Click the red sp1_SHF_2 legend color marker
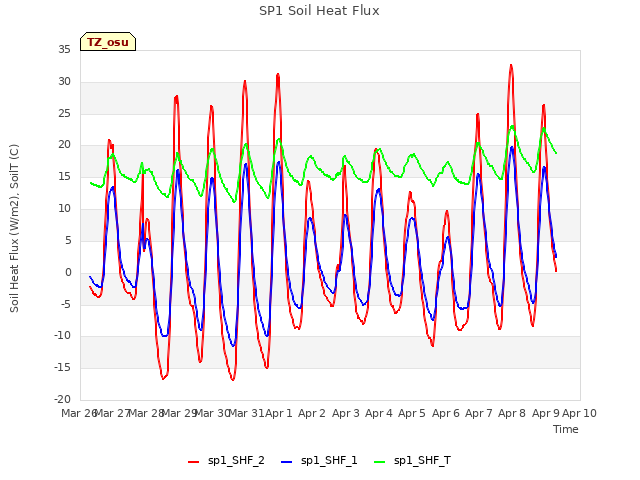This screenshot has width=640, height=480. [x=193, y=462]
